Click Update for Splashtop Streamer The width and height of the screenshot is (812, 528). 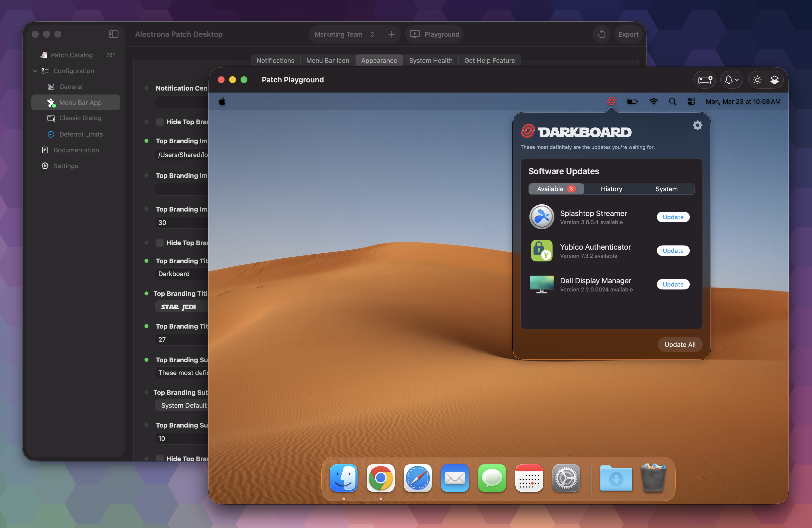pyautogui.click(x=673, y=217)
